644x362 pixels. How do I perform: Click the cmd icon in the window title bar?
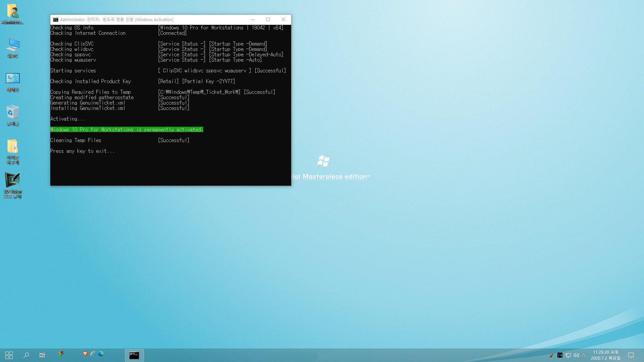(x=56, y=20)
